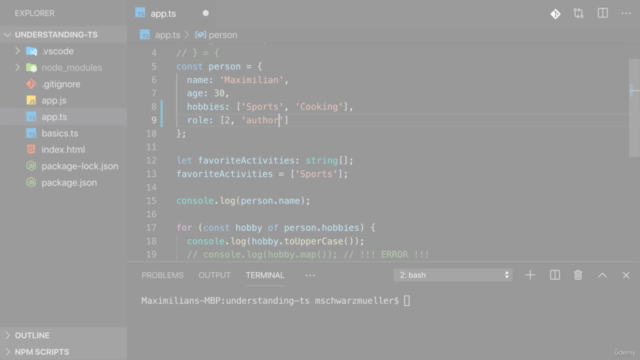Image resolution: width=640 pixels, height=360 pixels.
Task: Click the app.js JavaScript file icon
Action: click(x=31, y=100)
